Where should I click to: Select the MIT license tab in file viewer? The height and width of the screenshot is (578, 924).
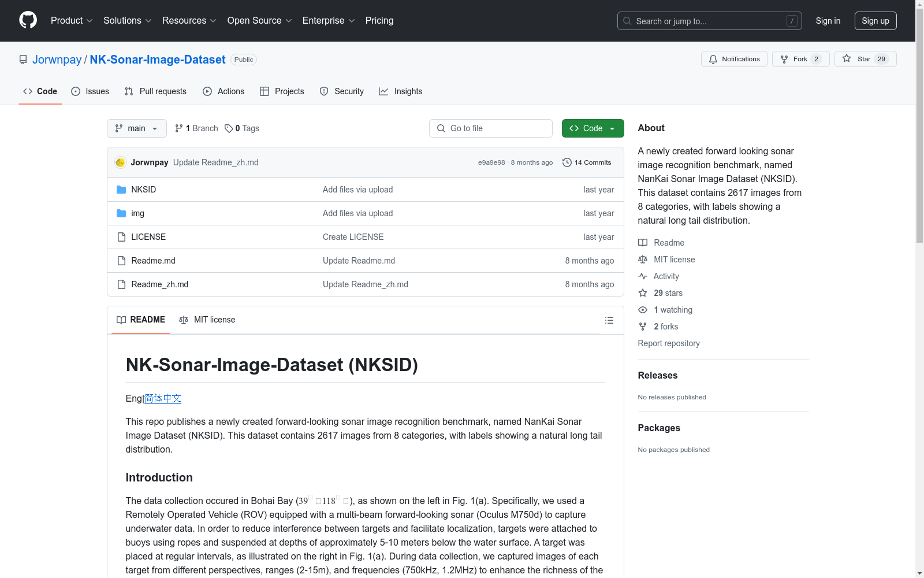[207, 320]
